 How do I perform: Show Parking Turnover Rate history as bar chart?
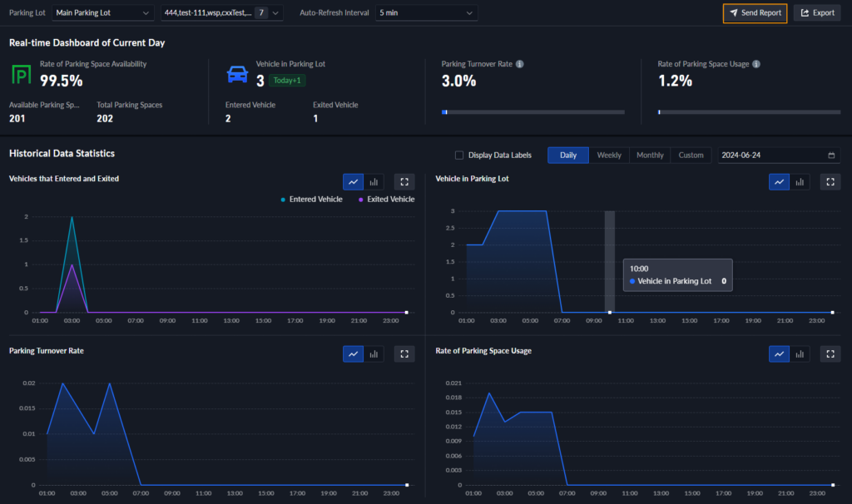[x=374, y=354]
